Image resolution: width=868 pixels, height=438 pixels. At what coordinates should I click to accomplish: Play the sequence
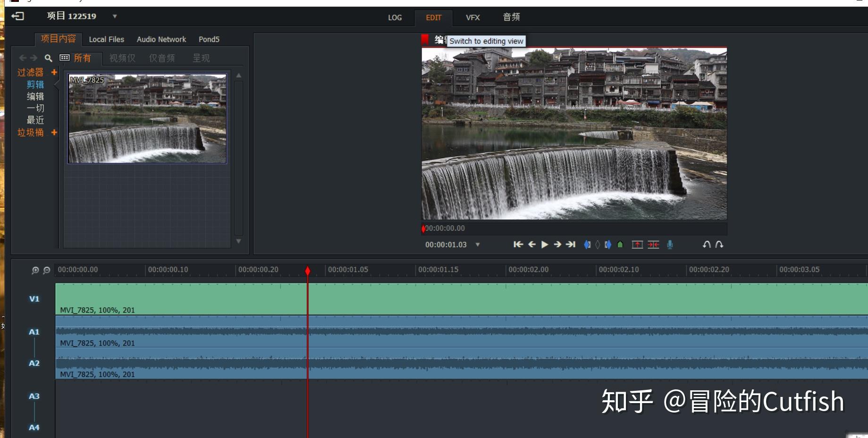[545, 244]
